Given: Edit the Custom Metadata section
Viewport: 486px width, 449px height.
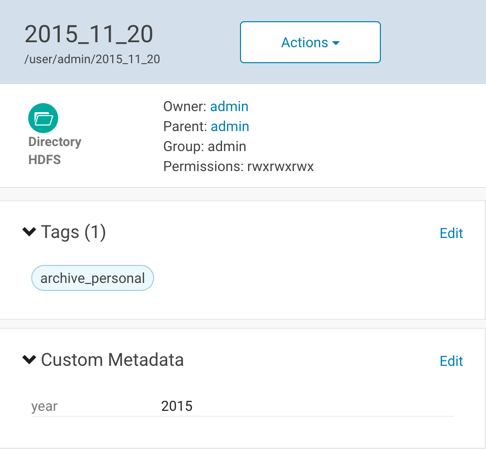Looking at the screenshot, I should tap(451, 361).
